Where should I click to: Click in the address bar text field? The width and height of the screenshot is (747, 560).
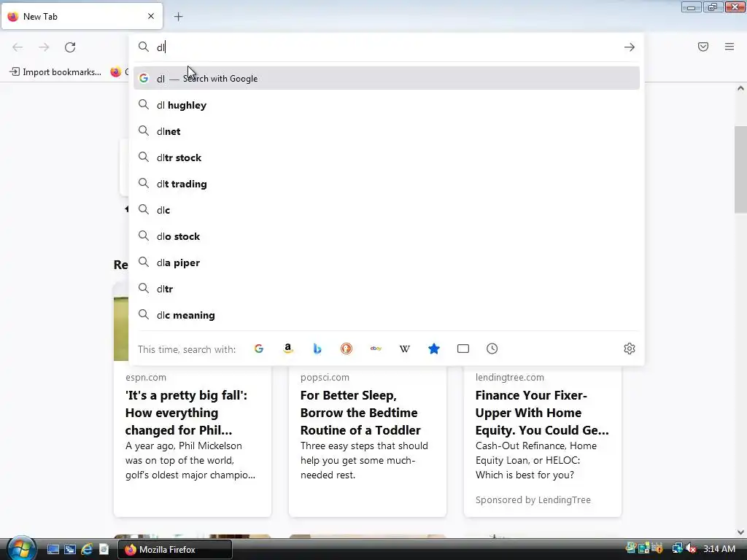pos(386,47)
